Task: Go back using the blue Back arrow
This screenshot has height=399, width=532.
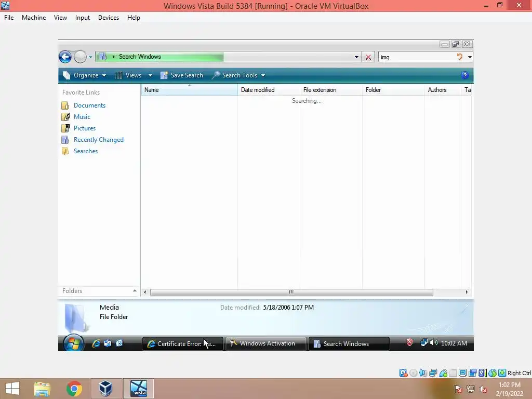Action: point(65,57)
